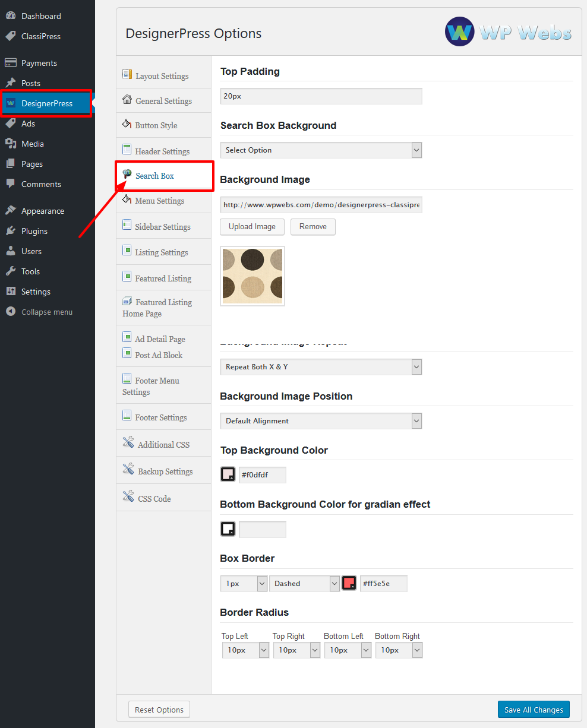The image size is (587, 728).
Task: Open the Bottom Background Color swatch
Action: coord(228,528)
